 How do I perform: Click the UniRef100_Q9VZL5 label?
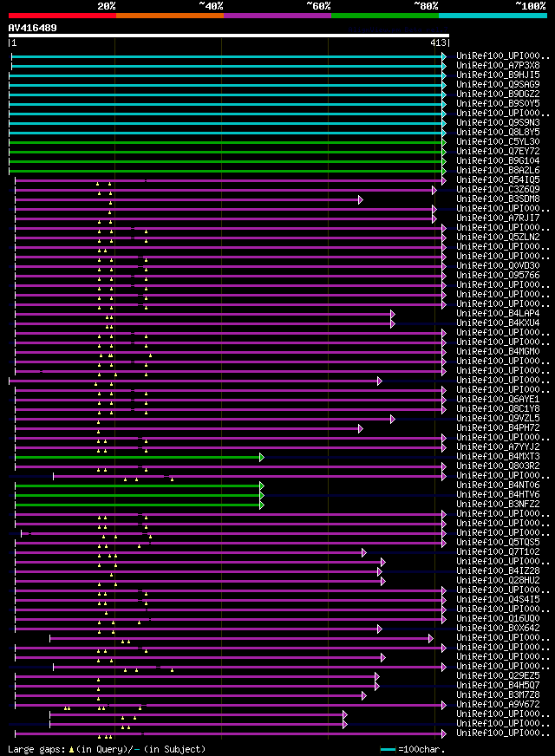(498, 419)
